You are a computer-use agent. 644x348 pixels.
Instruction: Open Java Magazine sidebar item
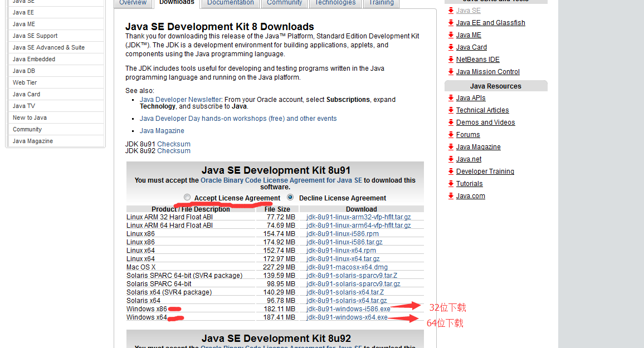pos(57,141)
